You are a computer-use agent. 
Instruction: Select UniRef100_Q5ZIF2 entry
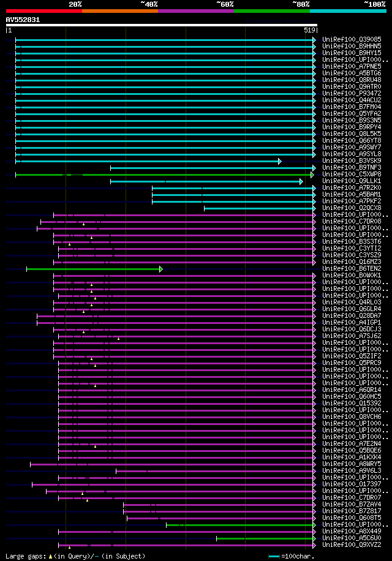coord(352,356)
